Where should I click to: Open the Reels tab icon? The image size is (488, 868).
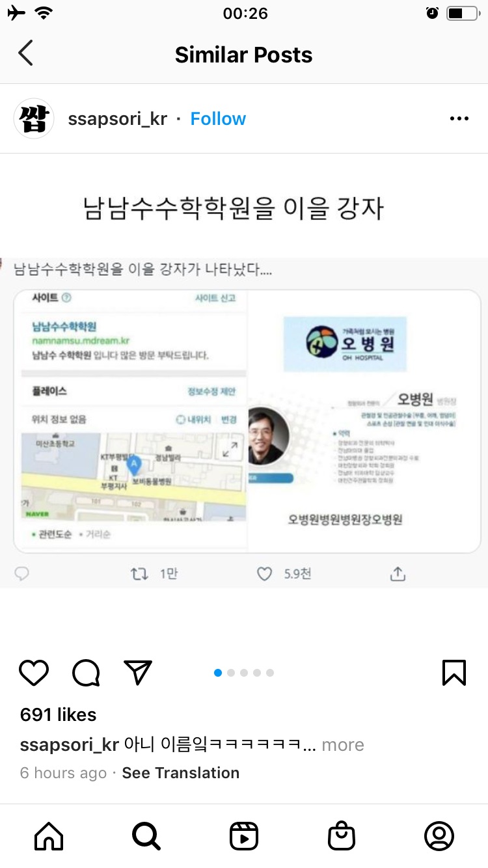tap(244, 836)
